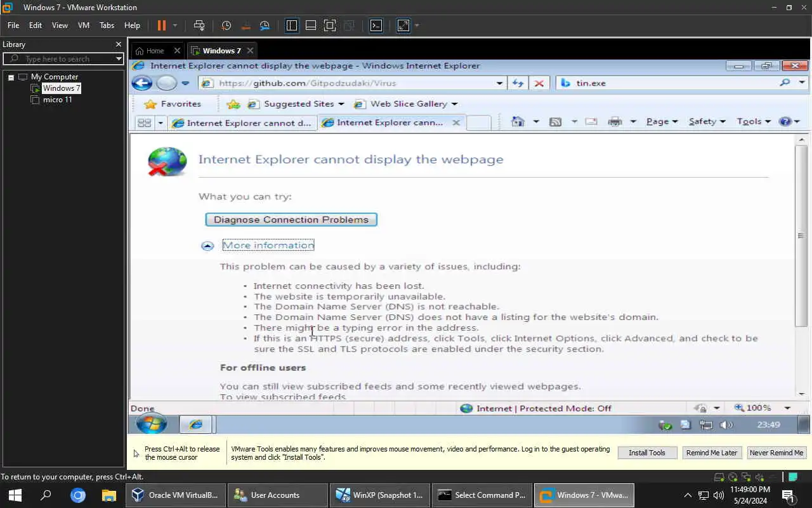Pause the virtual machine
The image size is (812, 508).
[x=161, y=25]
